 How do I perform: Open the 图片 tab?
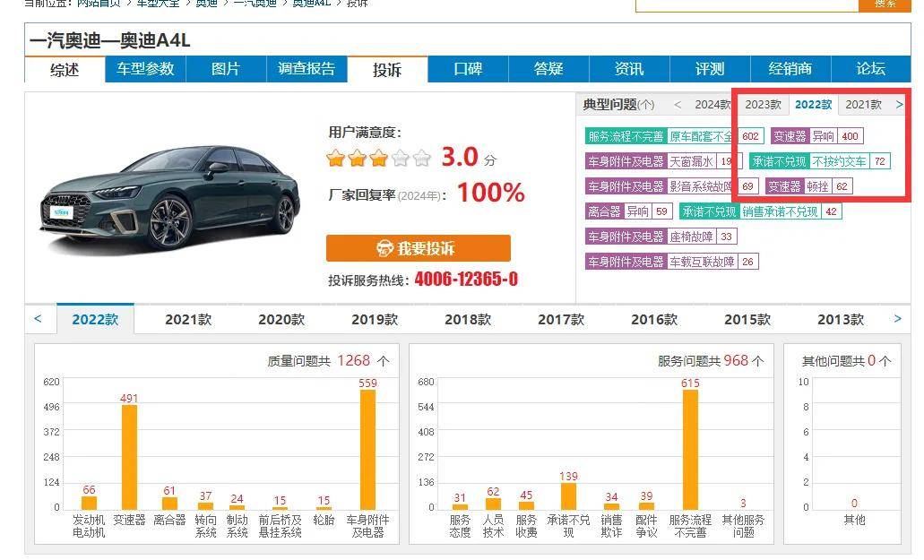click(226, 70)
